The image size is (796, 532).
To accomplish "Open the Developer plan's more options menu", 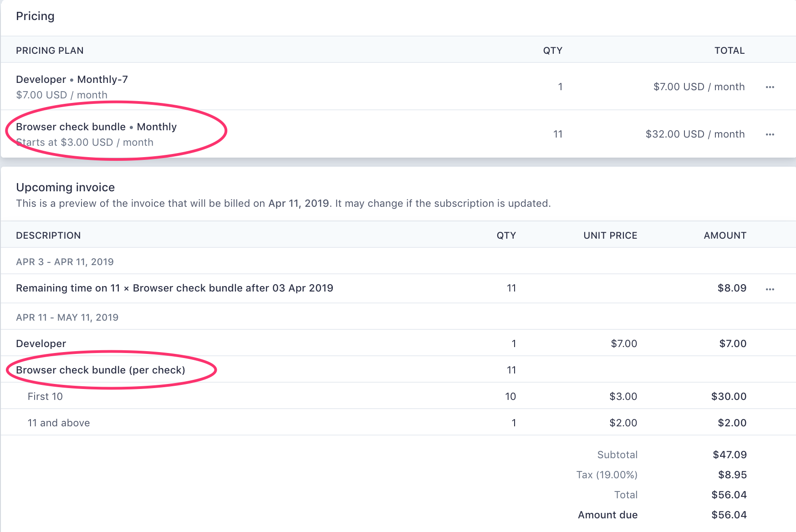I will click(770, 87).
